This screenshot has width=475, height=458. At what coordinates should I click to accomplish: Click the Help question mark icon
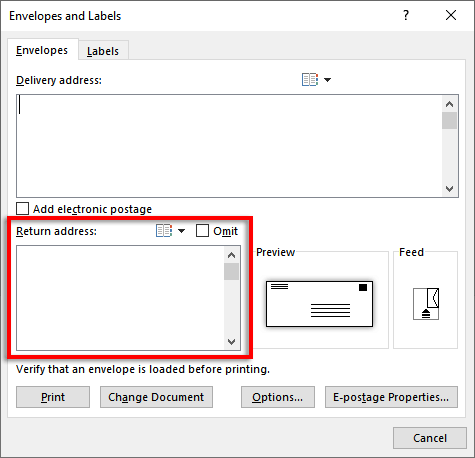tap(406, 15)
